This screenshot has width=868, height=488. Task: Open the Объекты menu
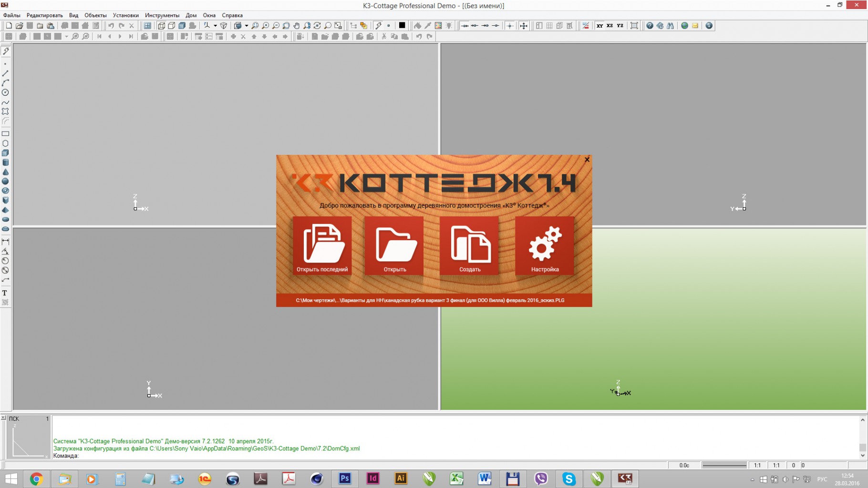click(x=95, y=15)
